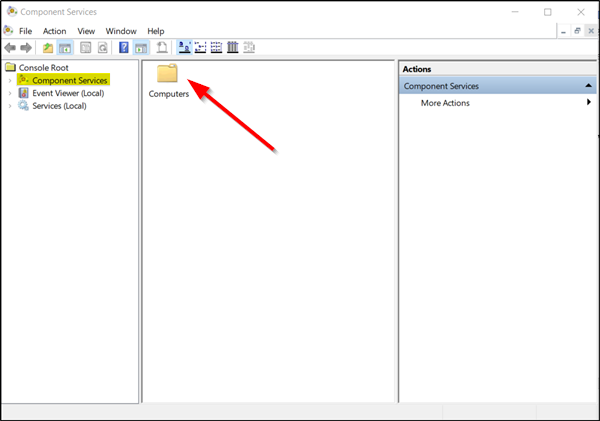Open the Window menu

click(121, 31)
